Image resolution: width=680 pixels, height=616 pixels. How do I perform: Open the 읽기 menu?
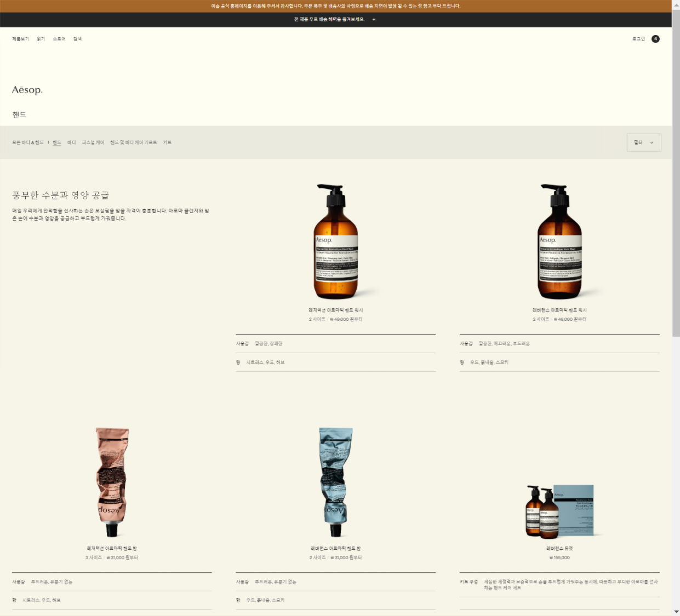tap(41, 39)
